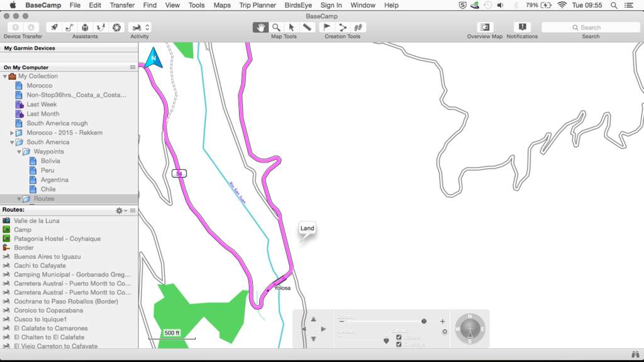The image size is (644, 362).
Task: Click the zoom in plus button
Action: 442,321
